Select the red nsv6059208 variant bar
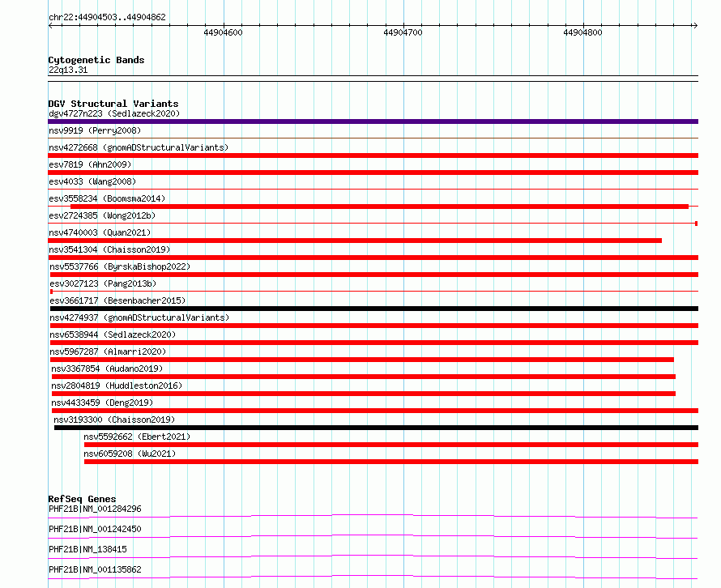Screen dimensions: 721x588 click(x=391, y=462)
